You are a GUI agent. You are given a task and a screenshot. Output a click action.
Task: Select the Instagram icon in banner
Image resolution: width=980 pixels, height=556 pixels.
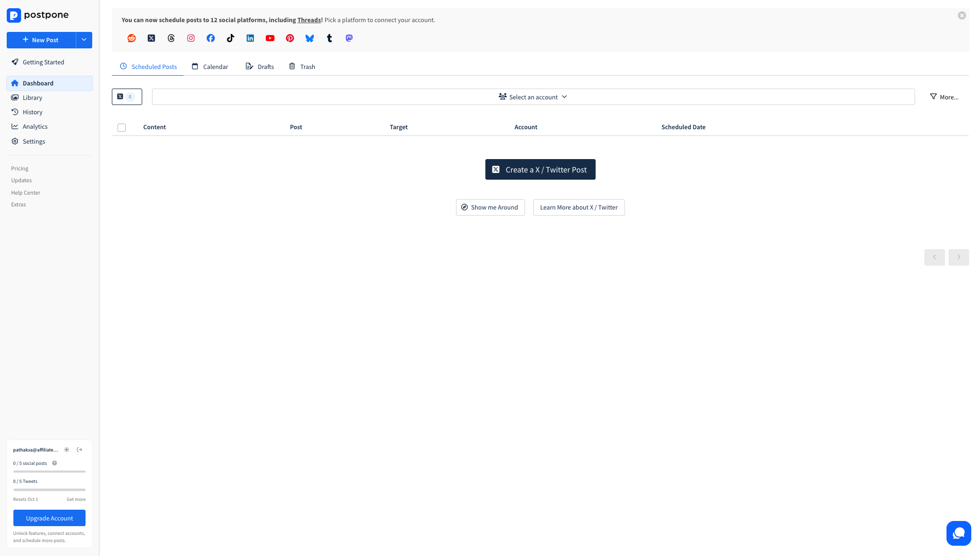(x=191, y=38)
